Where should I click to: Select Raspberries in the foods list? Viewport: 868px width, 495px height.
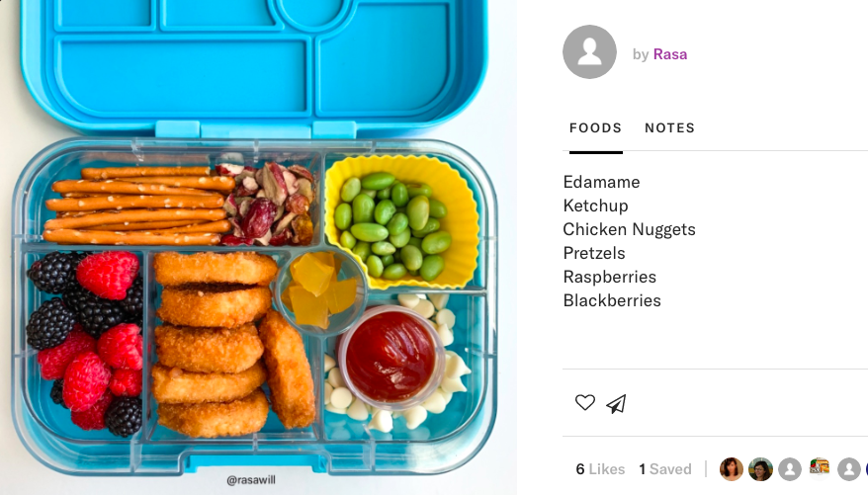(x=610, y=277)
